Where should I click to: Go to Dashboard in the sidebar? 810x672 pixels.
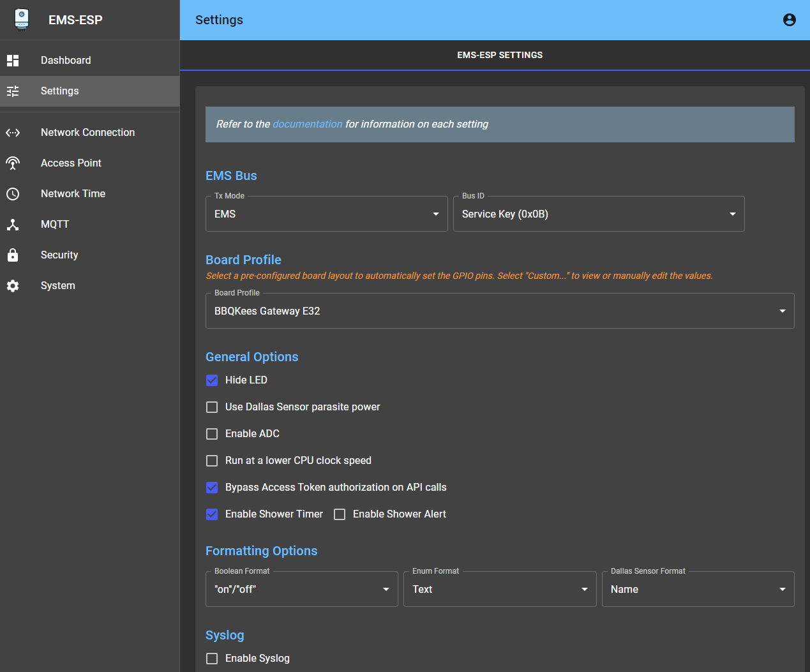(66, 61)
